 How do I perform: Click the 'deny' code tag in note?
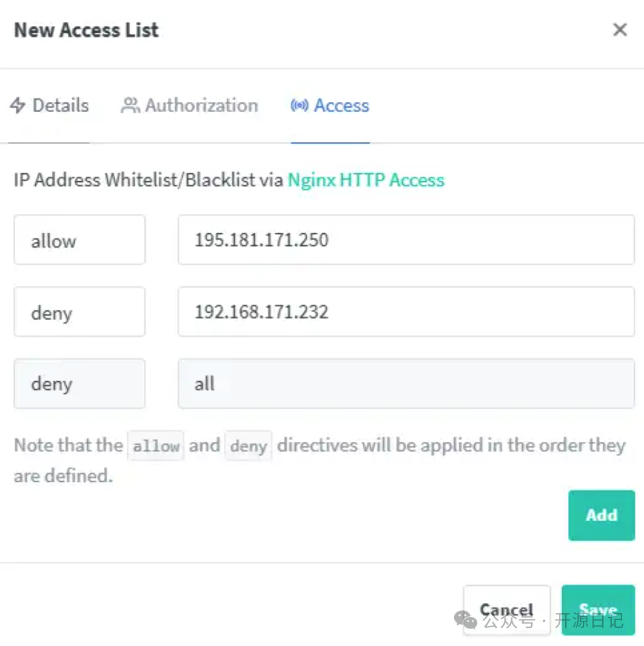coord(249,446)
